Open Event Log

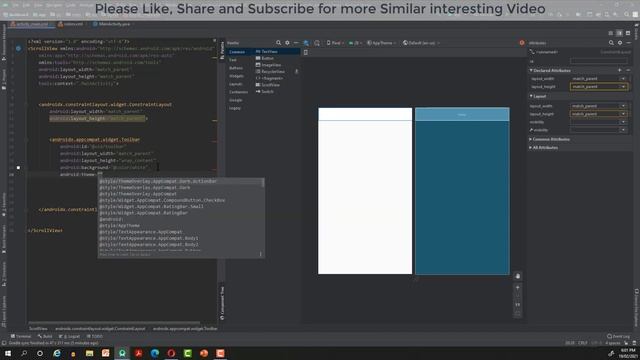pyautogui.click(x=618, y=336)
